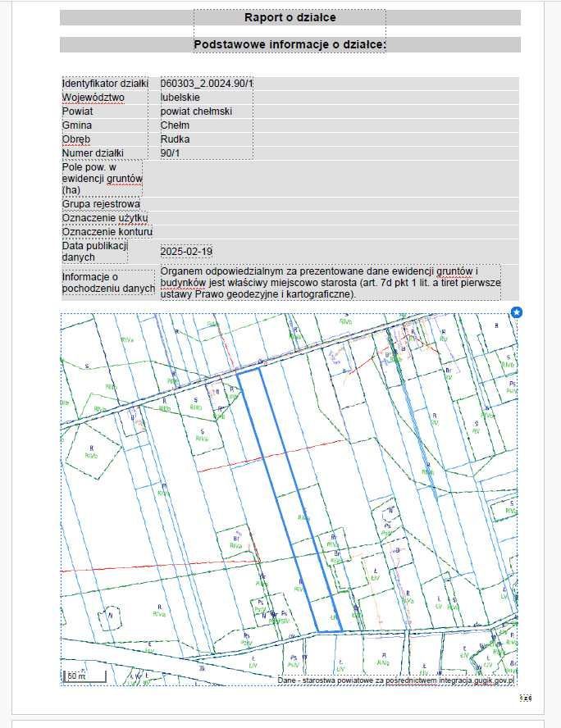Click the 'Dane - starostwa powiatowe' map attribution
This screenshot has height=728, width=561.
tap(396, 680)
